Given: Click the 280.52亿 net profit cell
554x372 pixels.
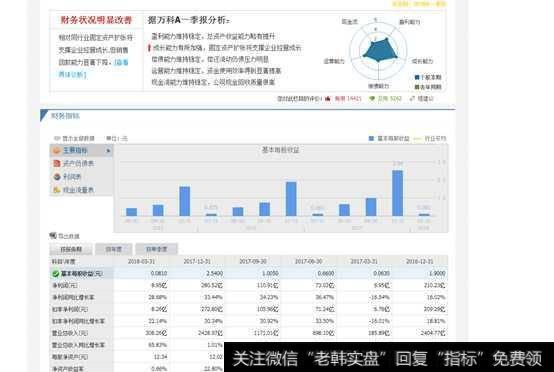Looking at the screenshot, I should click(x=212, y=285).
